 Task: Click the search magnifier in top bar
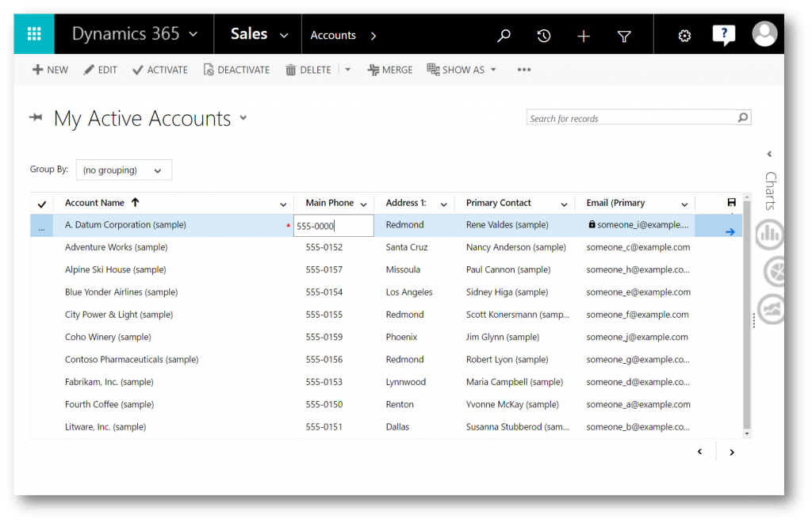504,36
